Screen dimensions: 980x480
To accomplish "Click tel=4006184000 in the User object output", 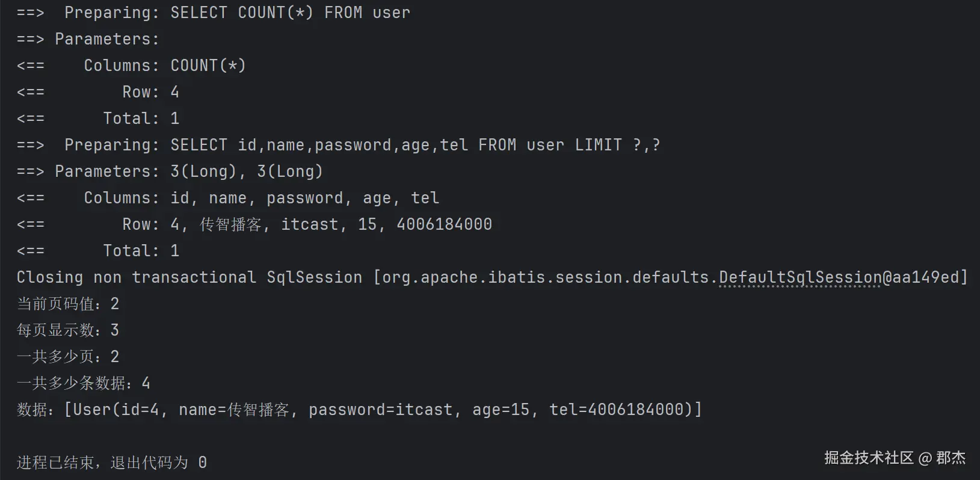I will 617,410.
